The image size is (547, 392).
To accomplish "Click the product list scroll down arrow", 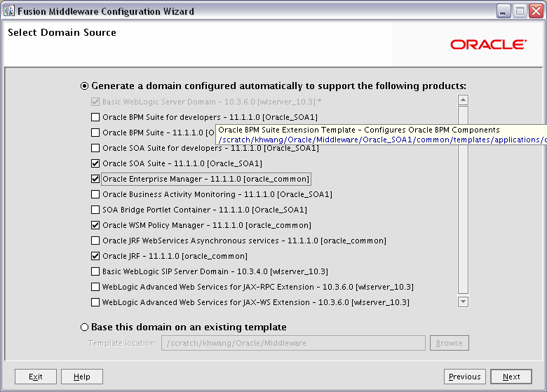I will point(463,302).
